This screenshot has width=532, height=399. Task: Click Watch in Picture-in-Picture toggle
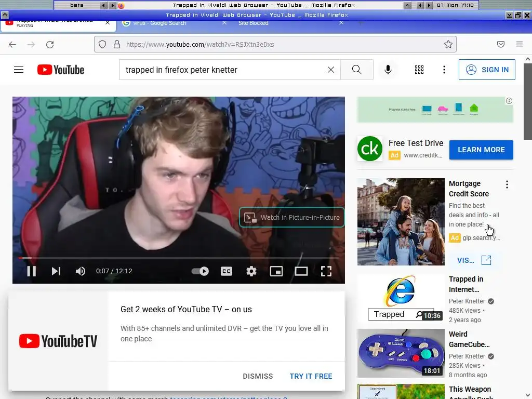tap(292, 218)
